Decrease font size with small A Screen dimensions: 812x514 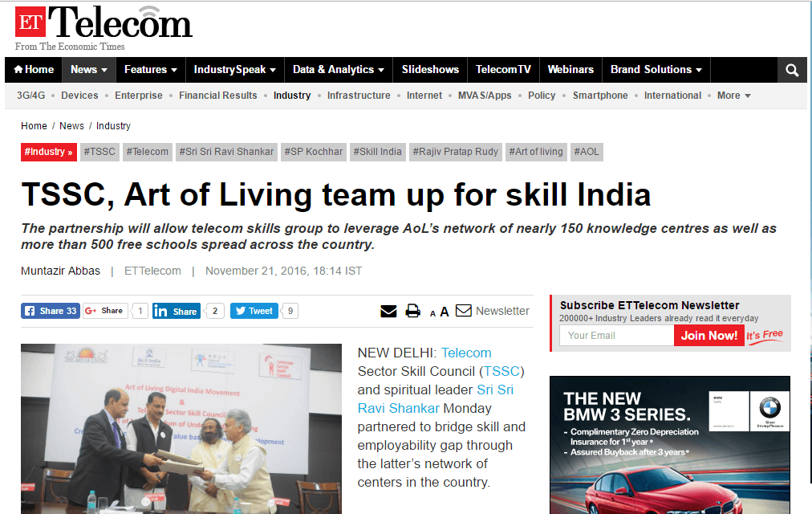pos(433,313)
